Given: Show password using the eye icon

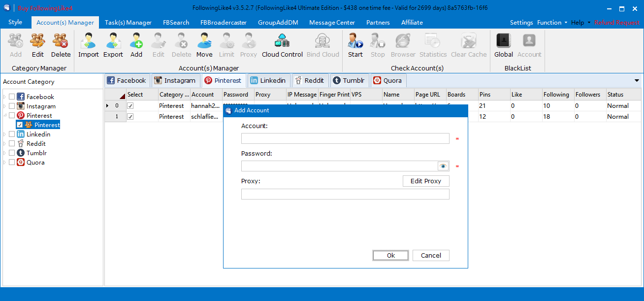Looking at the screenshot, I should click(443, 166).
